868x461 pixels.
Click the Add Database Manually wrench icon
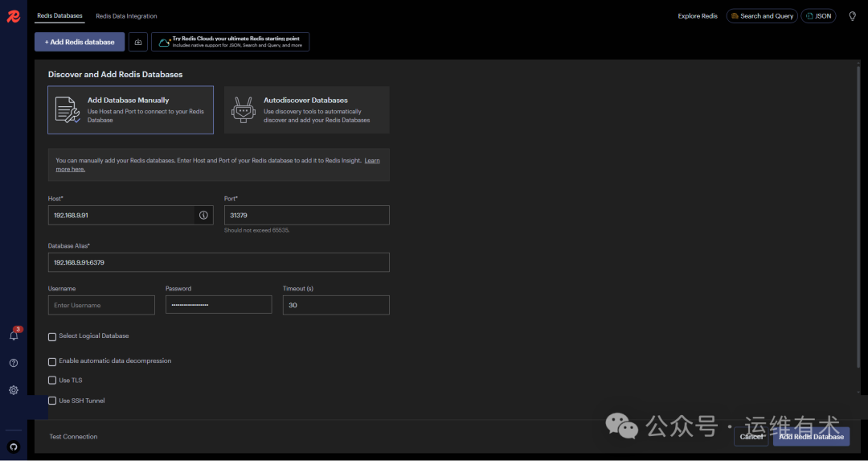[68, 109]
